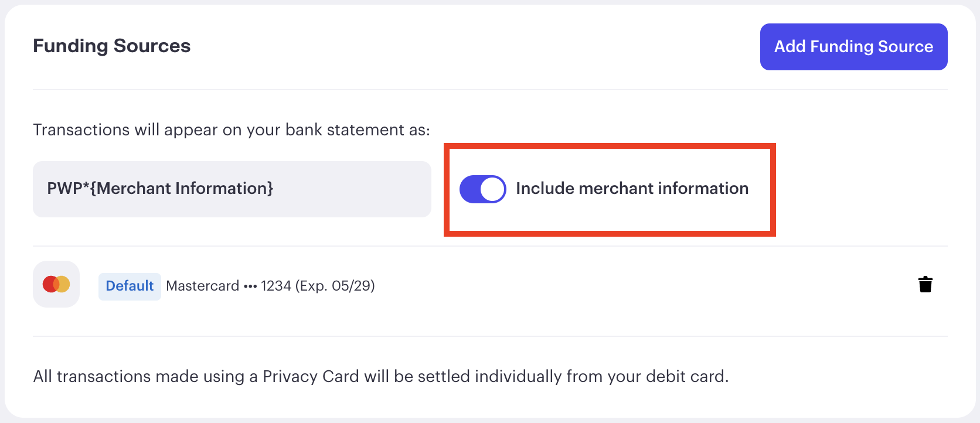Viewport: 980px width, 423px height.
Task: Delete the Mastercard funding source via trash icon
Action: [925, 284]
